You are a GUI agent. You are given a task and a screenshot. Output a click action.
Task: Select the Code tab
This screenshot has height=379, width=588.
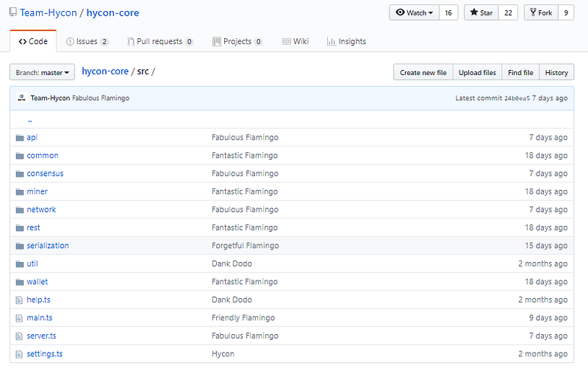coord(33,41)
